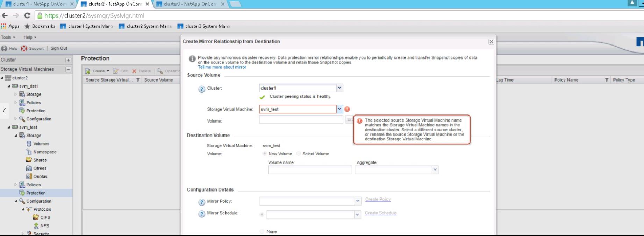Switch to cluster1 browser tab
The width and height of the screenshot is (644, 236).
[39, 4]
